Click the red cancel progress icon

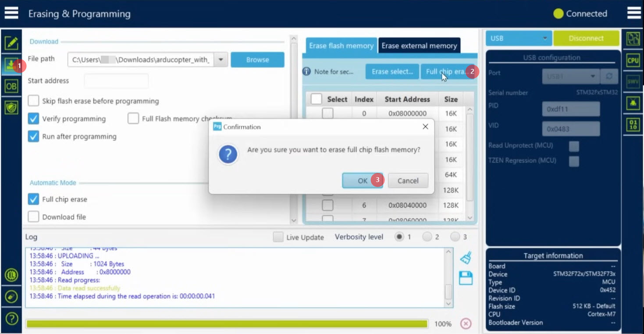(466, 323)
